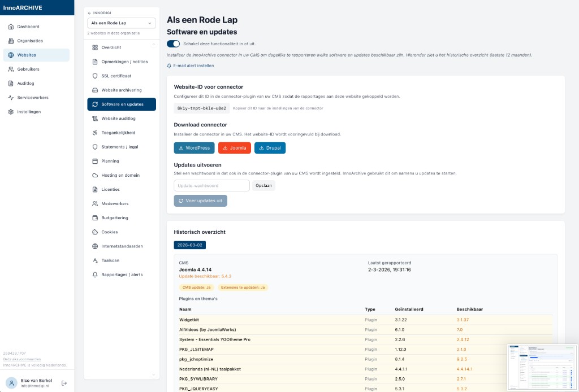Viewport: 579px width, 392px height.
Task: Click the Toegankelijkheid accessibility icon
Action: 96,133
